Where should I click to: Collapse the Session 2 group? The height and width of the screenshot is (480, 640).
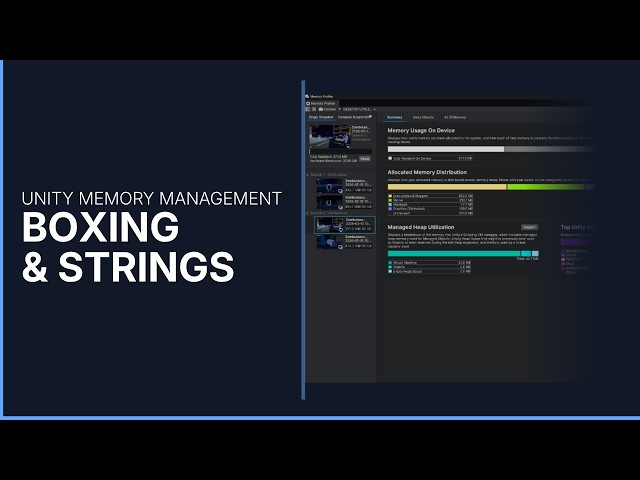(307, 213)
